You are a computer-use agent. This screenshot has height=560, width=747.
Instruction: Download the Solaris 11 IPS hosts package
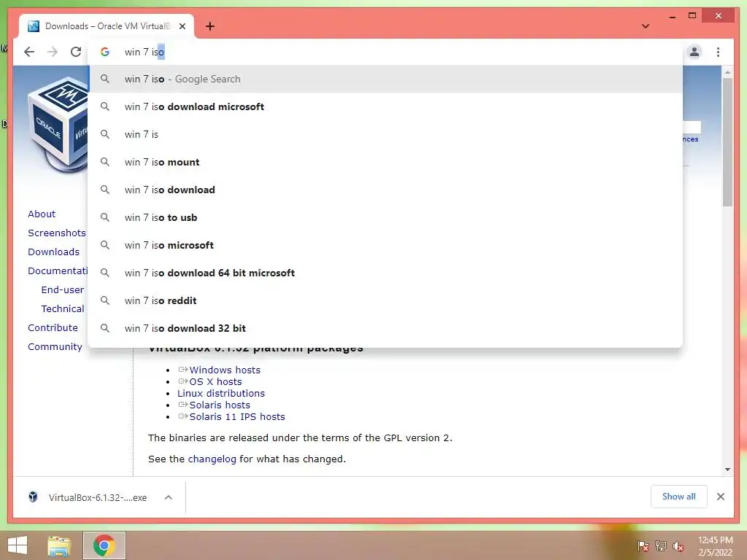pos(237,416)
